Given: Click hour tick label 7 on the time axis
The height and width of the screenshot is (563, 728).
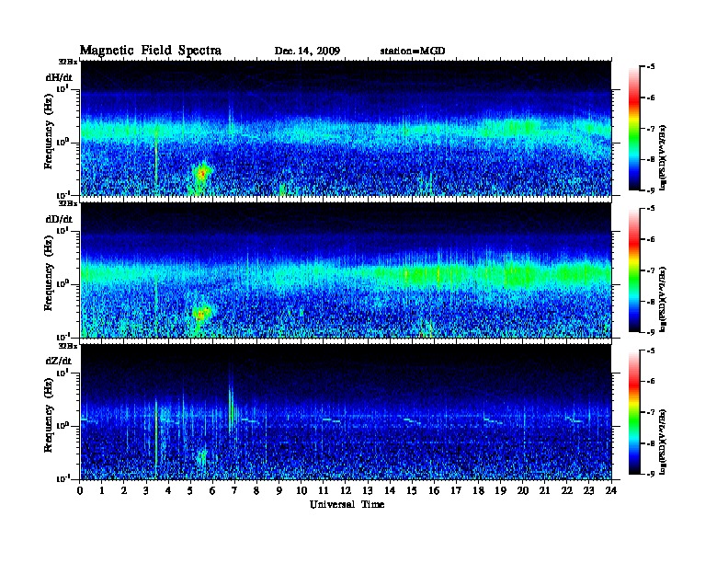Looking at the screenshot, I should 234,490.
